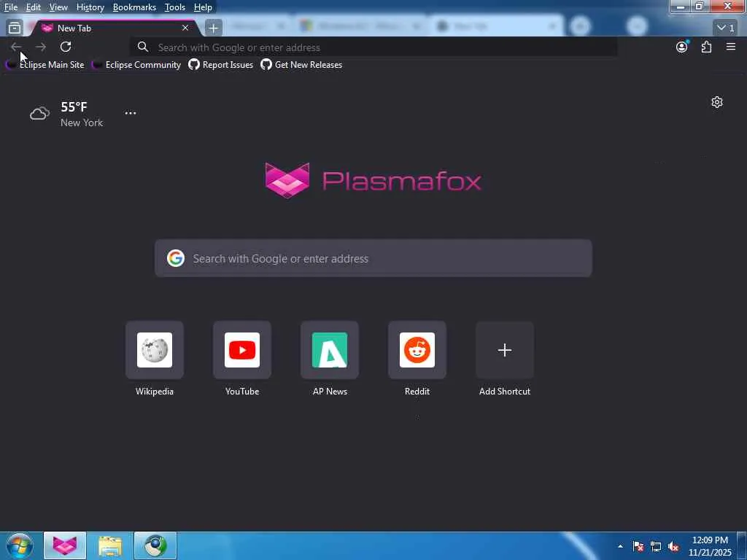747x560 pixels.
Task: Open the tab overview icon left of tabs
Action: (x=15, y=28)
